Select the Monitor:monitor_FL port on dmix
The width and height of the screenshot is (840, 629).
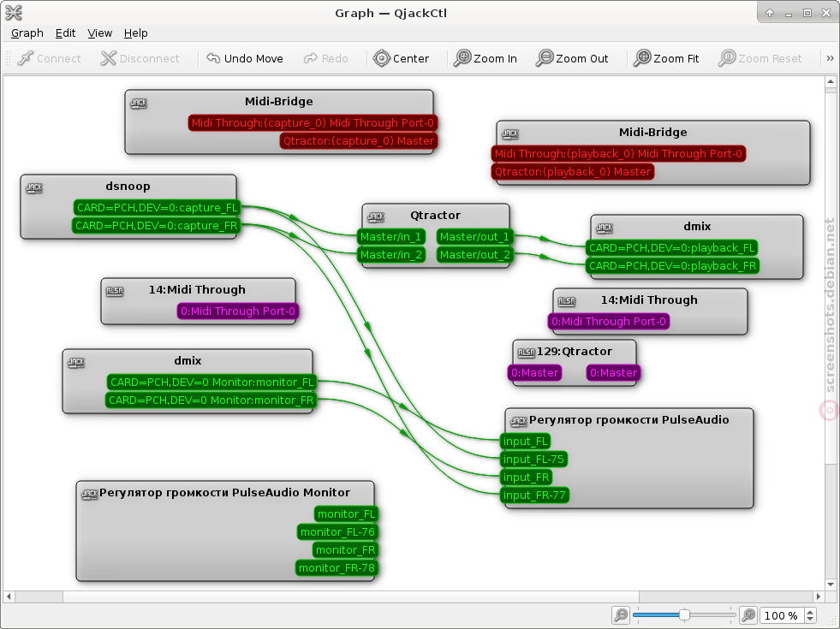coord(212,383)
